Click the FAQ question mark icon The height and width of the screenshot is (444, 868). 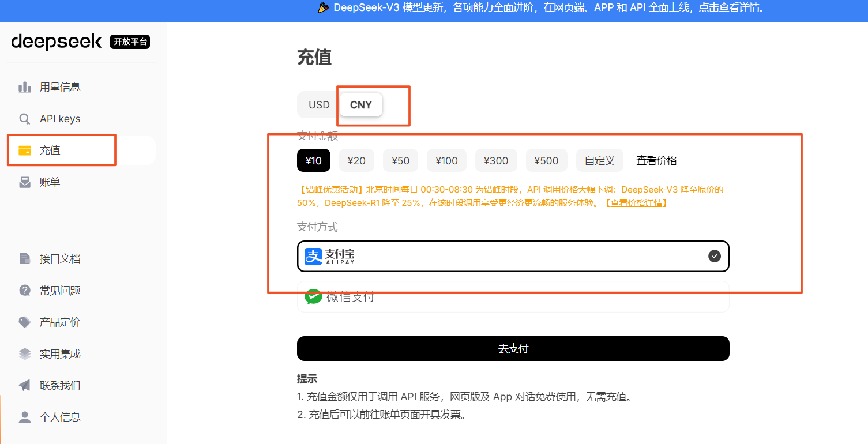pos(25,290)
